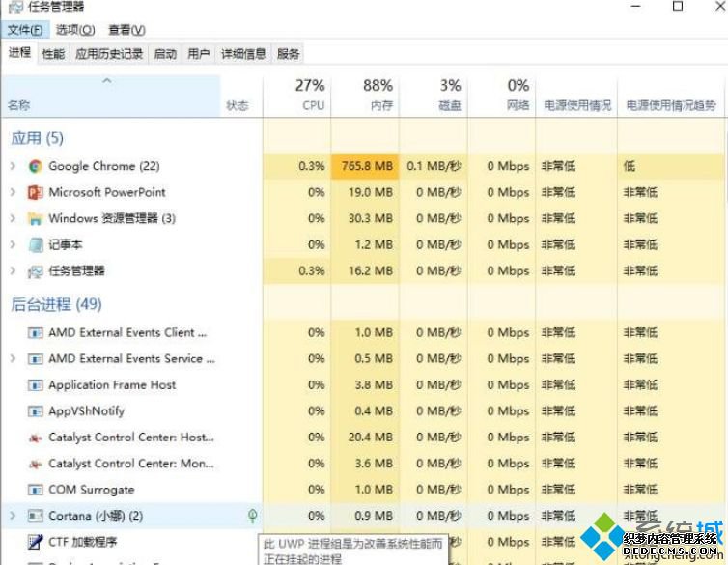The height and width of the screenshot is (565, 728).
Task: Click the 后台进程 (49) group heading
Action: tap(56, 304)
